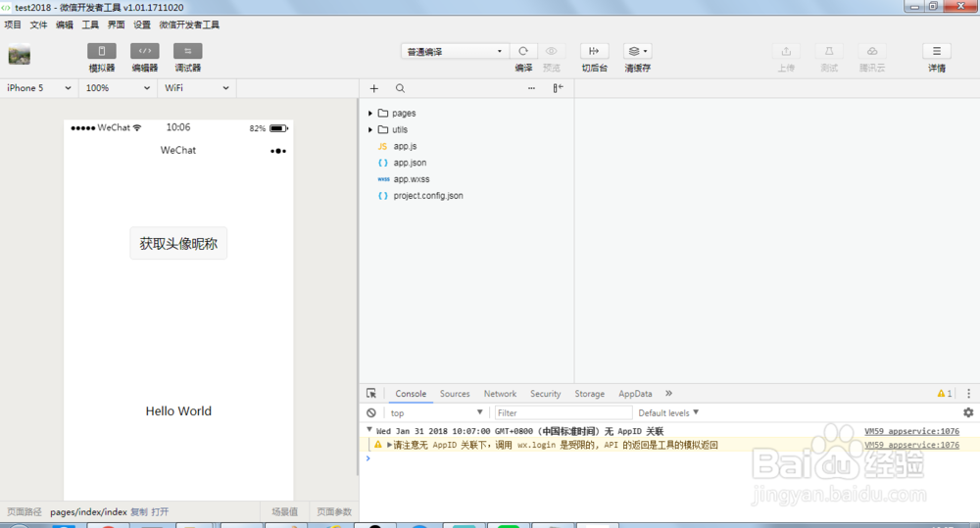Open the VM59 appservice:1076 link
This screenshot has height=528, width=980.
tap(911, 431)
